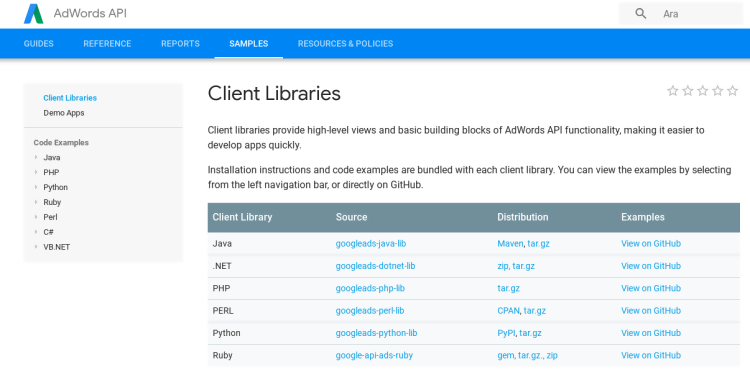750x377 pixels.
Task: Rate the page three stars
Action: 702,90
